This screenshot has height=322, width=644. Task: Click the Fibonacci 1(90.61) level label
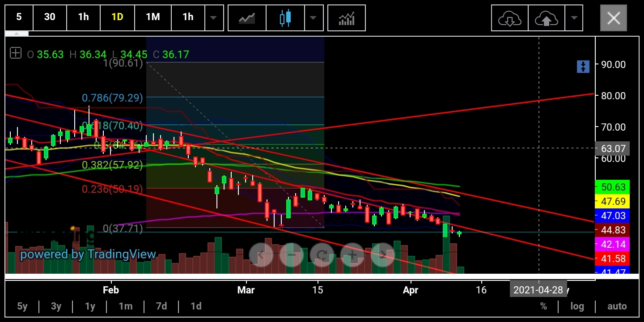click(123, 63)
